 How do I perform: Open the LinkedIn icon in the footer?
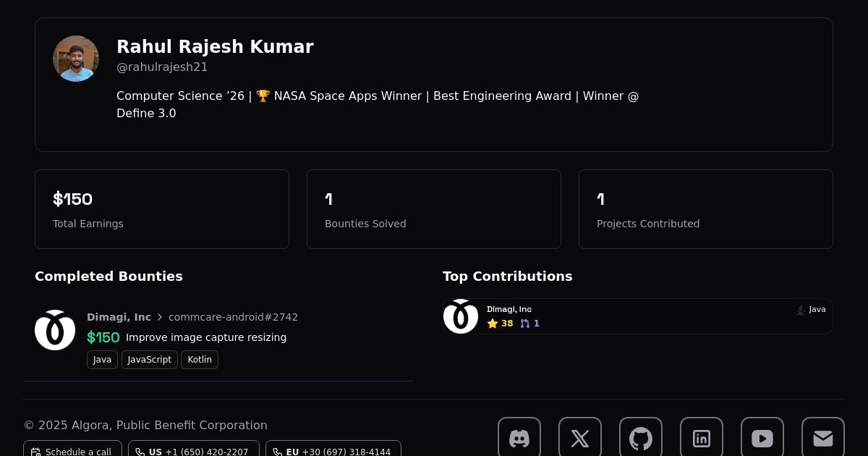coord(702,438)
